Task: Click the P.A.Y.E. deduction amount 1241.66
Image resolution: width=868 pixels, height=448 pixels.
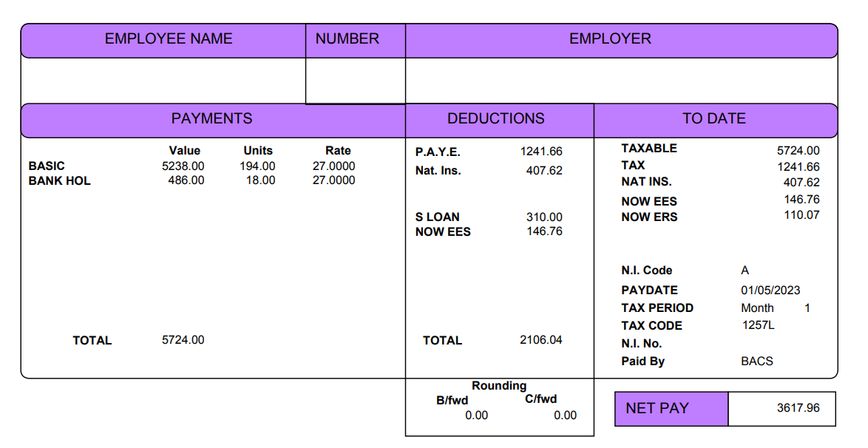Action: pyautogui.click(x=541, y=152)
